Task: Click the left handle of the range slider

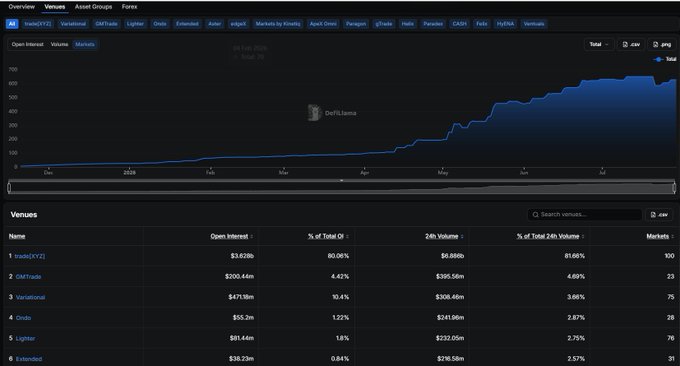Action: 9,187
